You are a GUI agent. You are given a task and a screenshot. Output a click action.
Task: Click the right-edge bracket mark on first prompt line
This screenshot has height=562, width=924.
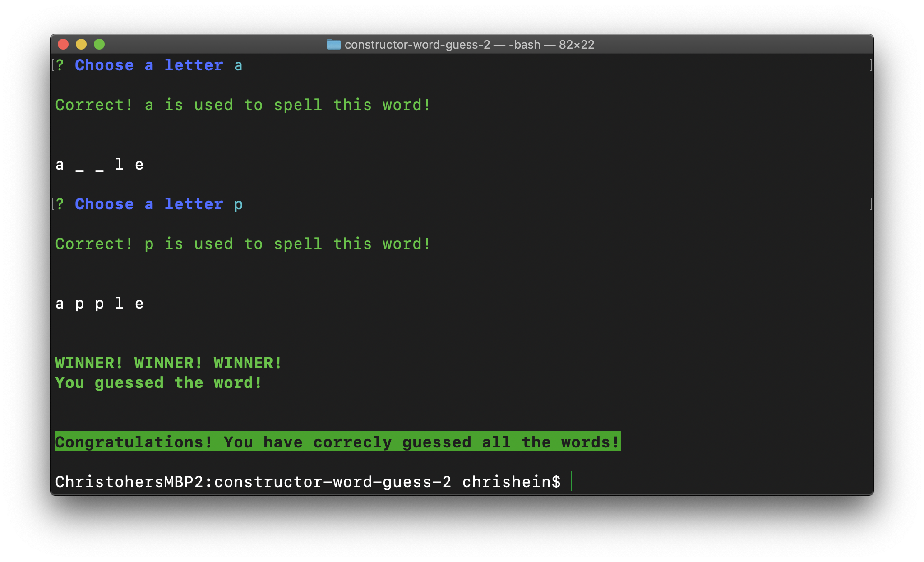[x=870, y=65]
